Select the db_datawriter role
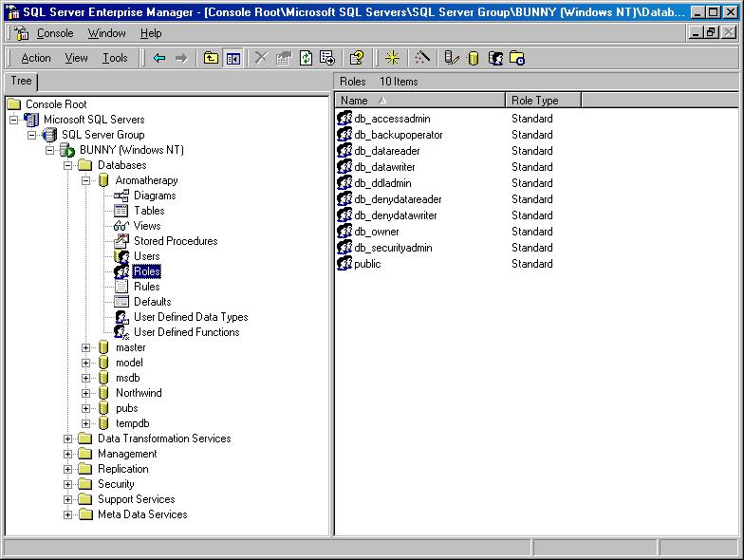The height and width of the screenshot is (560, 744). [x=384, y=167]
